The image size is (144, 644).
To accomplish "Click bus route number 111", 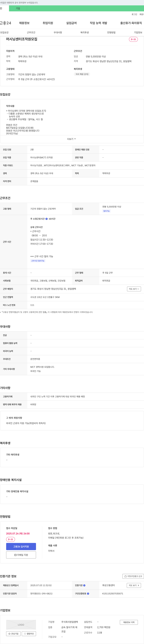I will coord(32,305).
